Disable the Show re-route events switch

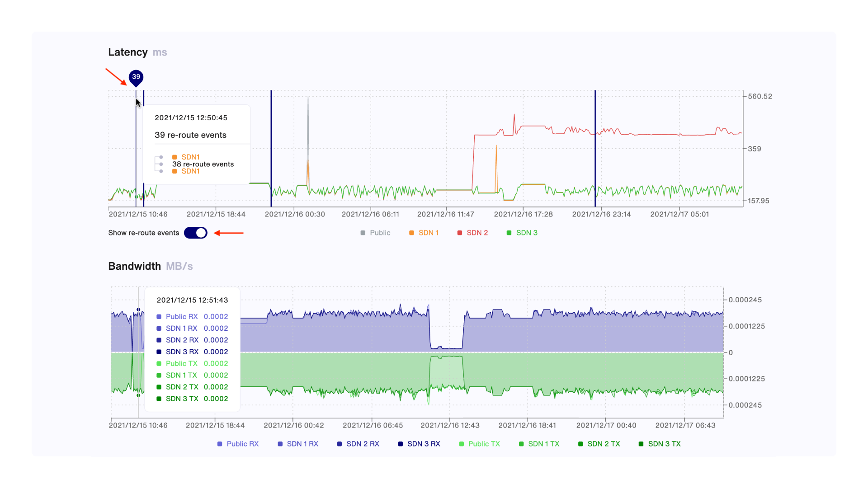[196, 233]
